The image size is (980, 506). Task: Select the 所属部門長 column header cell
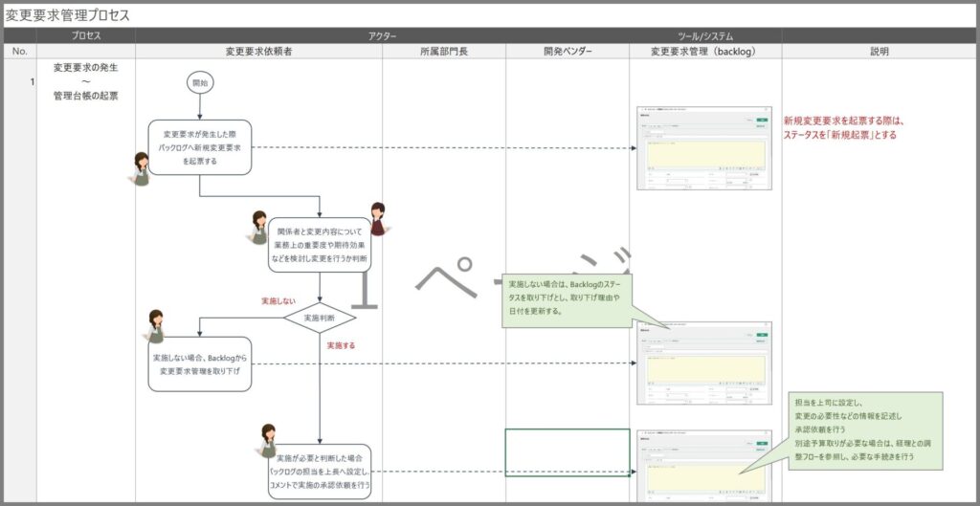coord(443,51)
